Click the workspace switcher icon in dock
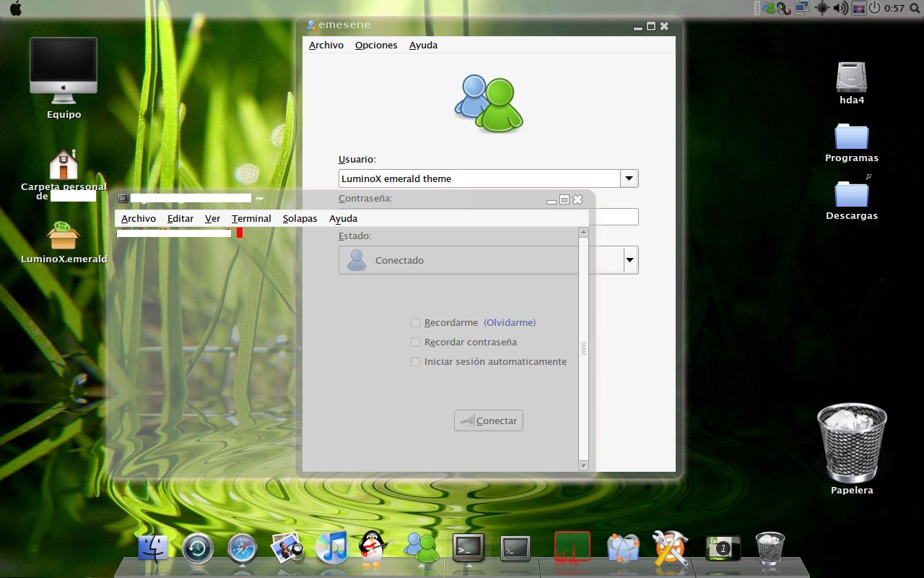Screen dimensions: 924x578 [723, 548]
